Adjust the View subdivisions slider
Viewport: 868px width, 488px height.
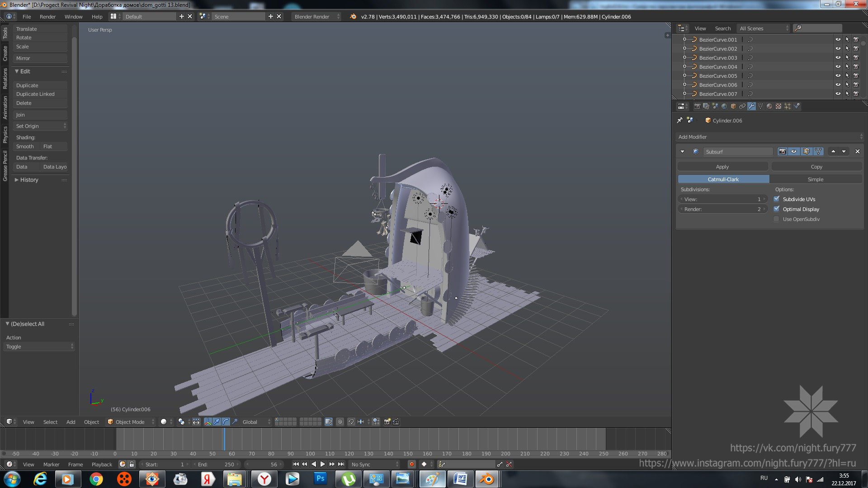click(x=722, y=199)
